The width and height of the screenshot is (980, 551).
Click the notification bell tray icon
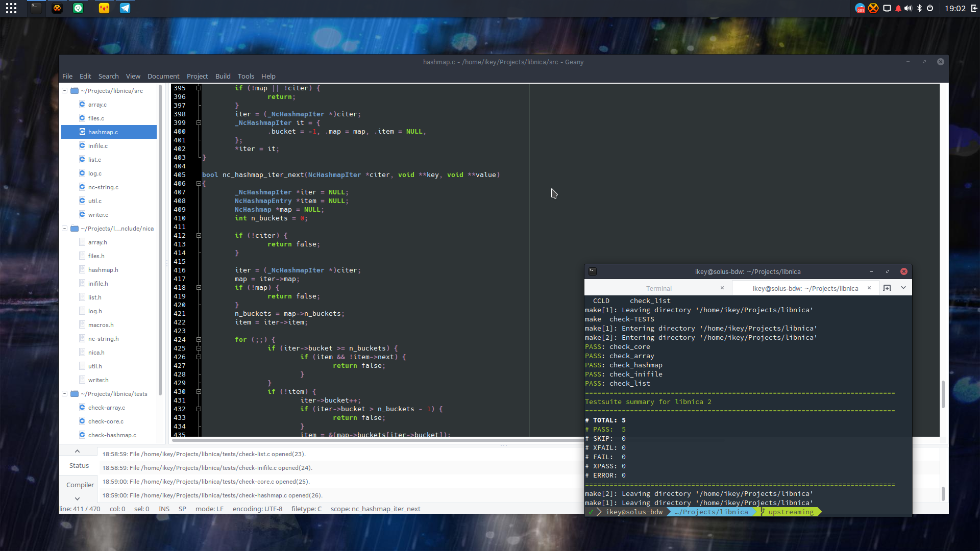coord(898,8)
